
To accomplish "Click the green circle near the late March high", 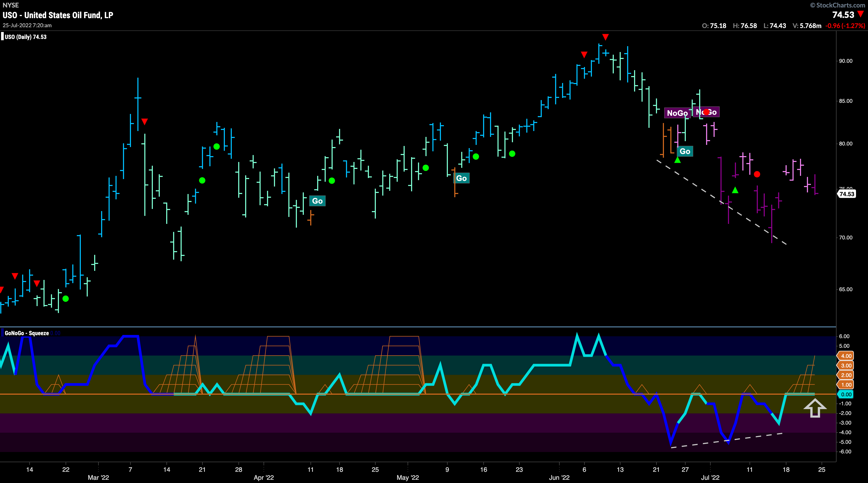I will [217, 146].
